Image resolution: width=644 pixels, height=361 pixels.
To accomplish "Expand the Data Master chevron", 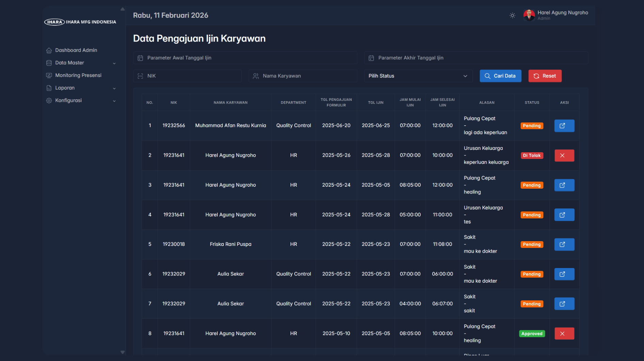I will tap(114, 63).
